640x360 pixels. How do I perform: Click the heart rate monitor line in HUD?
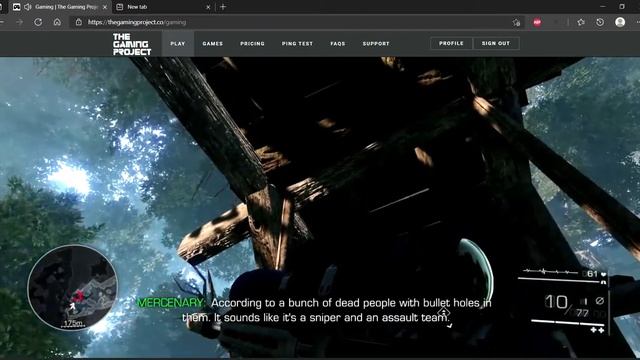pyautogui.click(x=551, y=271)
